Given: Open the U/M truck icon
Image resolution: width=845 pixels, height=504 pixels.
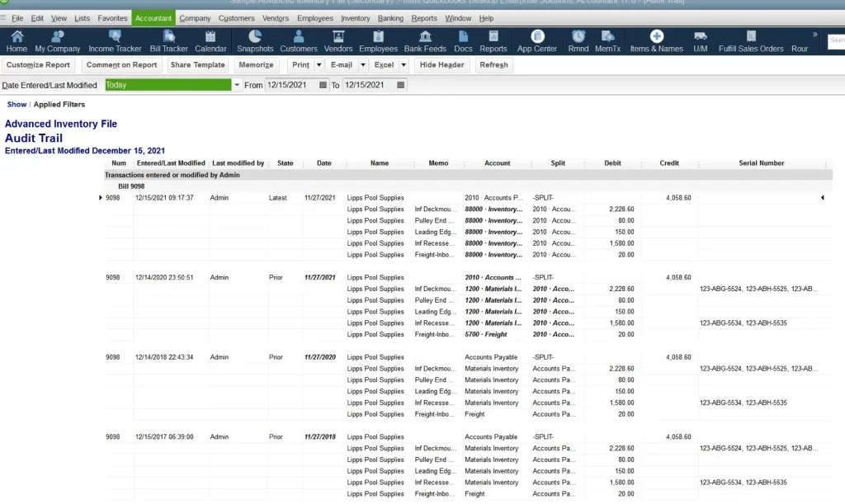Looking at the screenshot, I should (x=700, y=41).
